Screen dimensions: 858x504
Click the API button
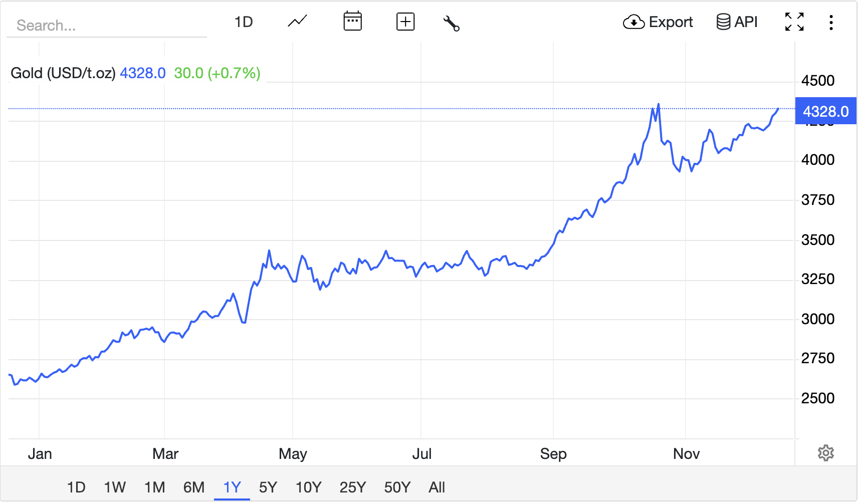pos(737,22)
